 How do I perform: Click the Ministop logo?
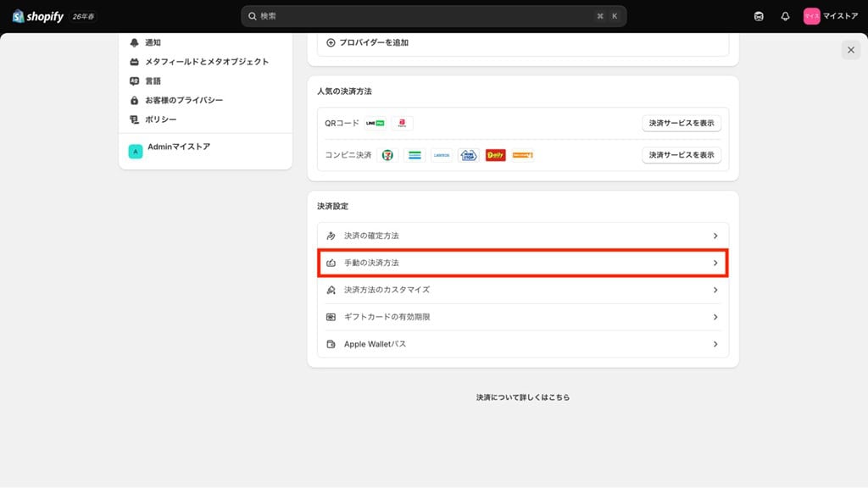pos(468,155)
